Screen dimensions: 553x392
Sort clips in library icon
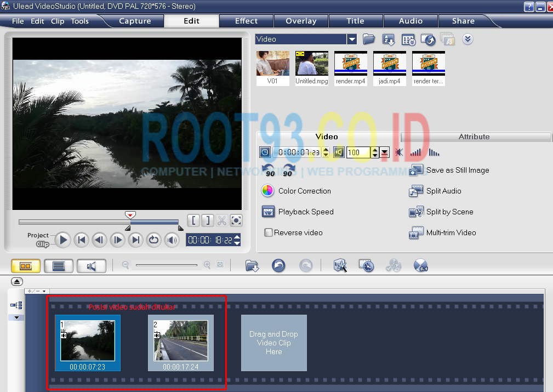pyautogui.click(x=389, y=40)
